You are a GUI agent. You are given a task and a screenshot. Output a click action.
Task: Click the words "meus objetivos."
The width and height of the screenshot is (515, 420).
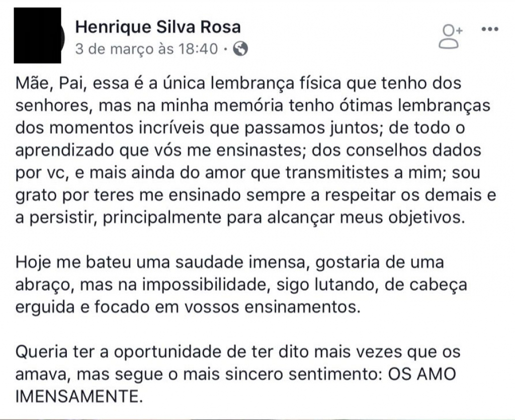coord(403,218)
